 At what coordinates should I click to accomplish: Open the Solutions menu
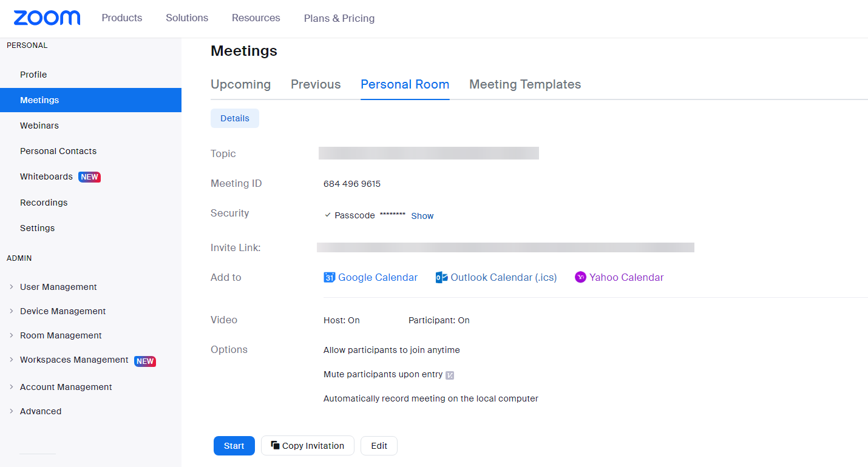click(187, 18)
